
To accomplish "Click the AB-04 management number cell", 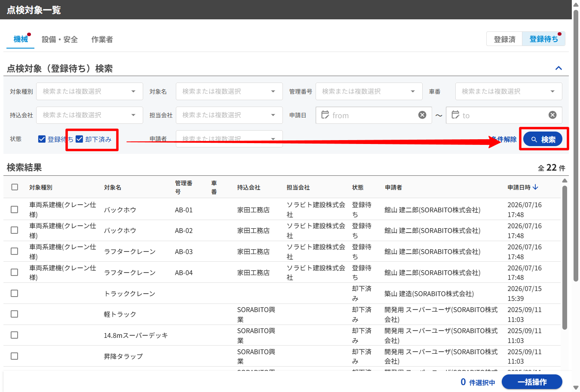I will click(184, 273).
